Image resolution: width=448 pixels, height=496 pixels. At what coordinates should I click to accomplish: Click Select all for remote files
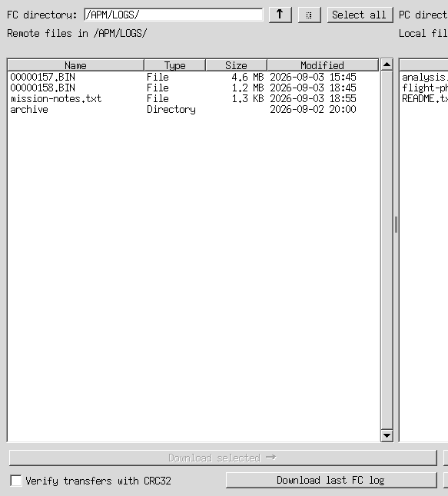[x=360, y=15]
